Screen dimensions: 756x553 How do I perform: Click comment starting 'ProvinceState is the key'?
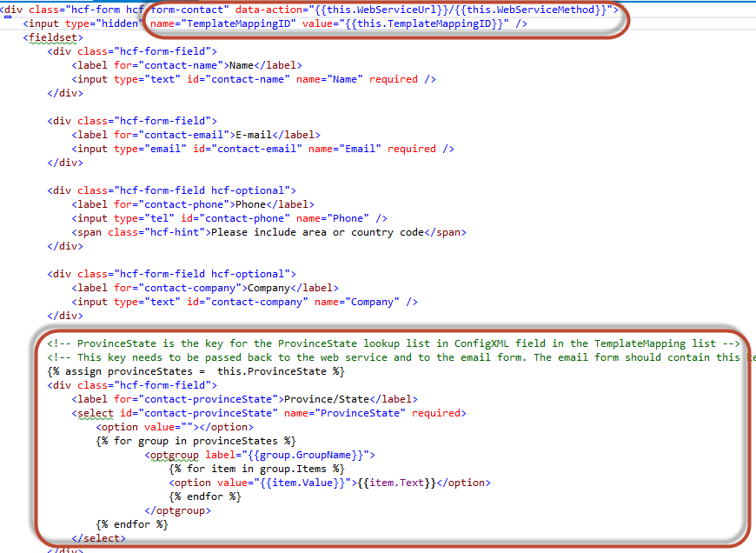coord(394,343)
